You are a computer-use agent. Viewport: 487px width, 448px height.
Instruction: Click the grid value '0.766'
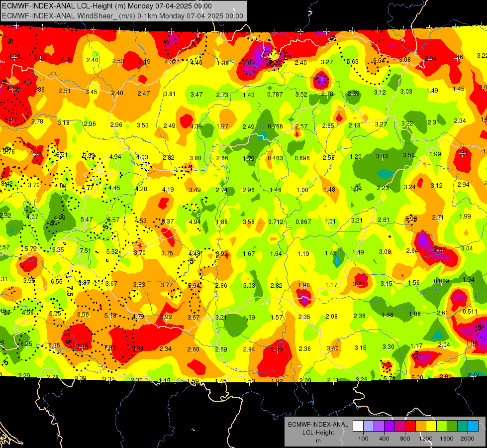point(275,126)
